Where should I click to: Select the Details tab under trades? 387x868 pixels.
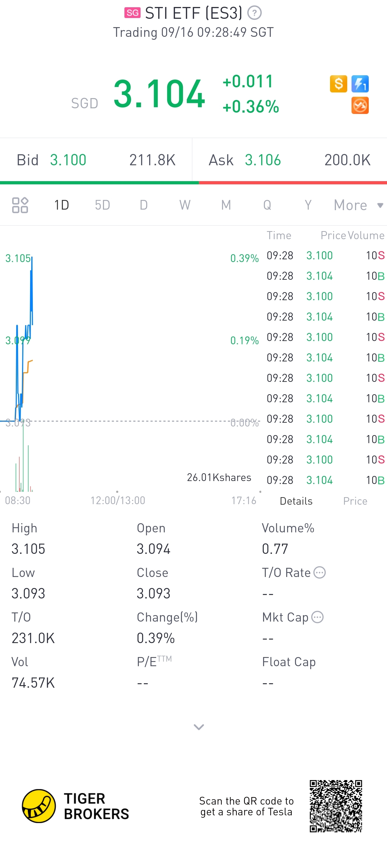tap(296, 501)
